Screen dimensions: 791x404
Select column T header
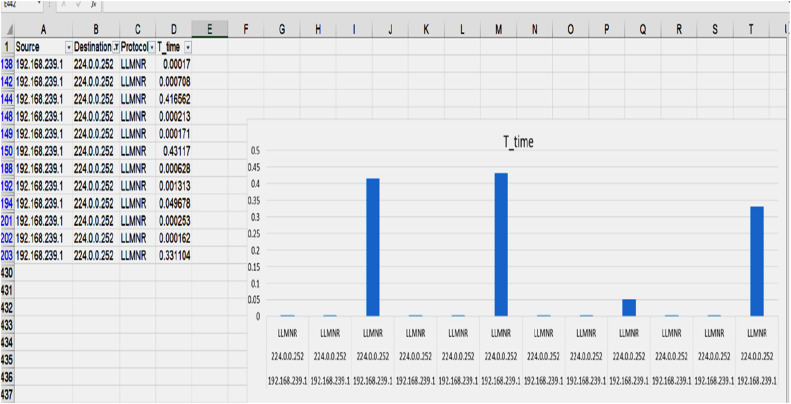click(x=751, y=30)
